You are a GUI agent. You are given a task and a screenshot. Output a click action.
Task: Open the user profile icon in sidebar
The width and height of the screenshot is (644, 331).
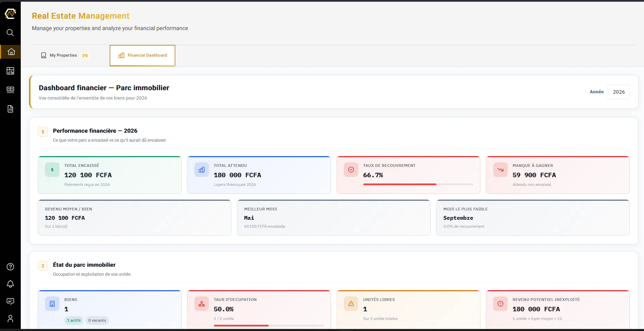tap(10, 319)
